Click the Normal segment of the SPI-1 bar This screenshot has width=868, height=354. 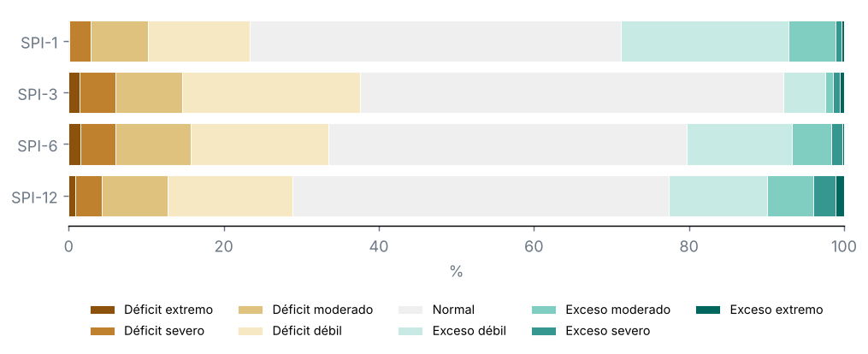[x=435, y=42]
